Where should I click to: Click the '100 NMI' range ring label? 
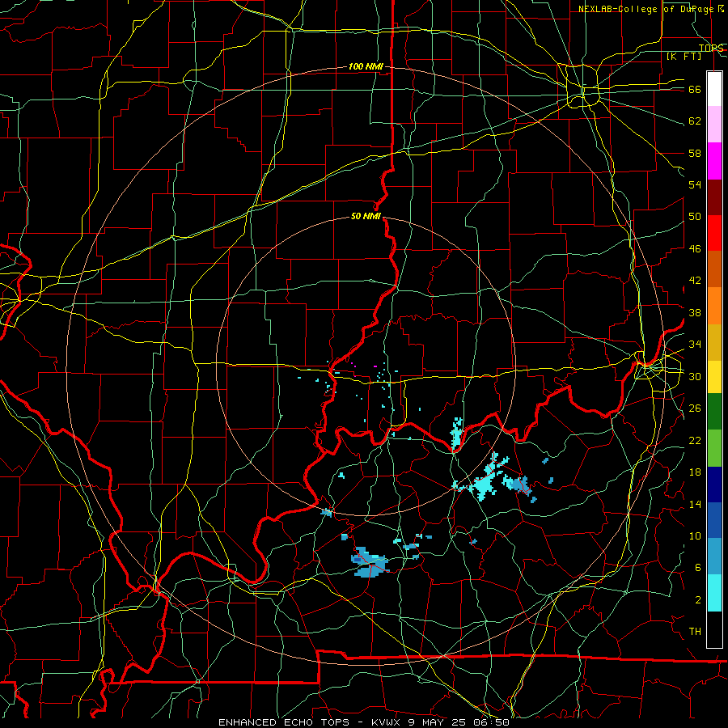click(x=366, y=67)
